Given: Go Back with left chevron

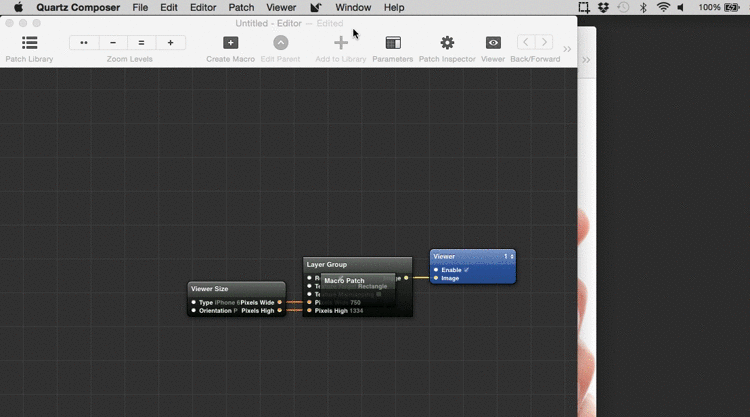Looking at the screenshot, I should pyautogui.click(x=526, y=43).
